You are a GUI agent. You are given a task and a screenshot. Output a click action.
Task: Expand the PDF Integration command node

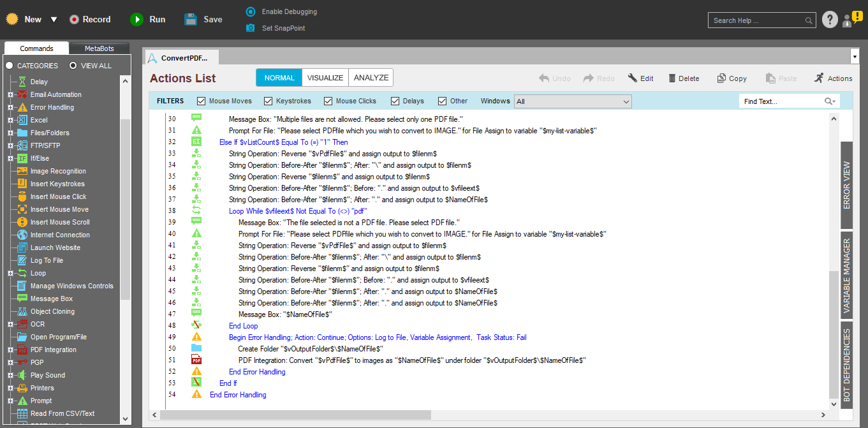click(x=10, y=350)
